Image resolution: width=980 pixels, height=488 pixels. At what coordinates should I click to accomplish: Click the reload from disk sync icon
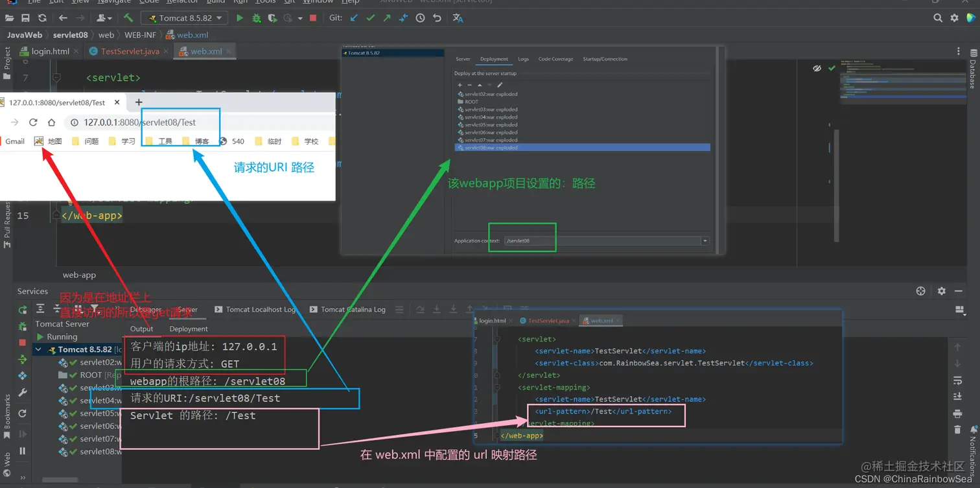tap(42, 18)
